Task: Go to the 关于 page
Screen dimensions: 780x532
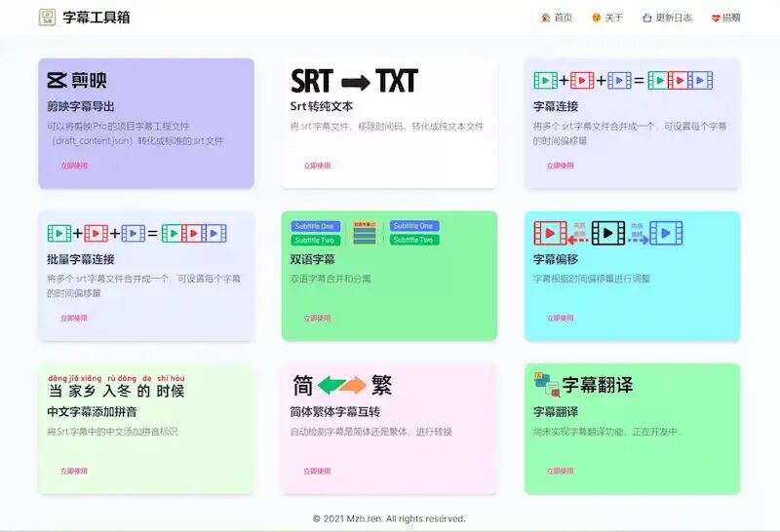Action: 614,18
